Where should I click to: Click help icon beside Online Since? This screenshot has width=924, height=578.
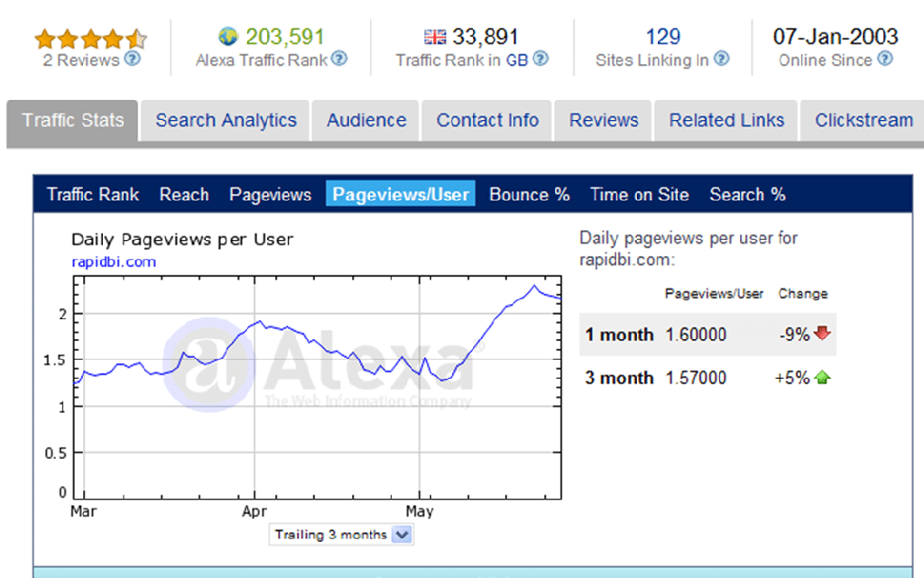pyautogui.click(x=885, y=59)
